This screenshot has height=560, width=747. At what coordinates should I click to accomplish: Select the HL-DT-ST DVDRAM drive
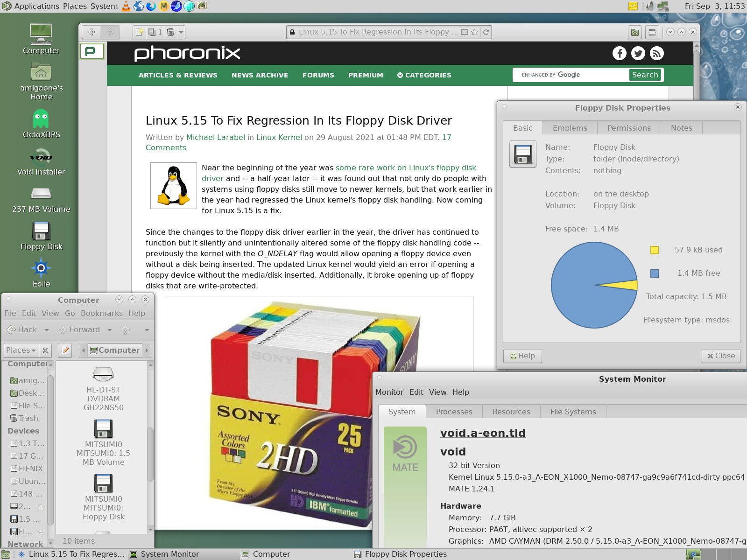point(103,389)
